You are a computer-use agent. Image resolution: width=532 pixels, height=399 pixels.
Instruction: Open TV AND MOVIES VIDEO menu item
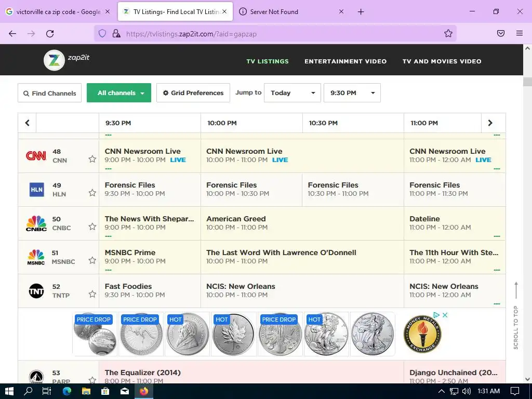click(x=442, y=61)
